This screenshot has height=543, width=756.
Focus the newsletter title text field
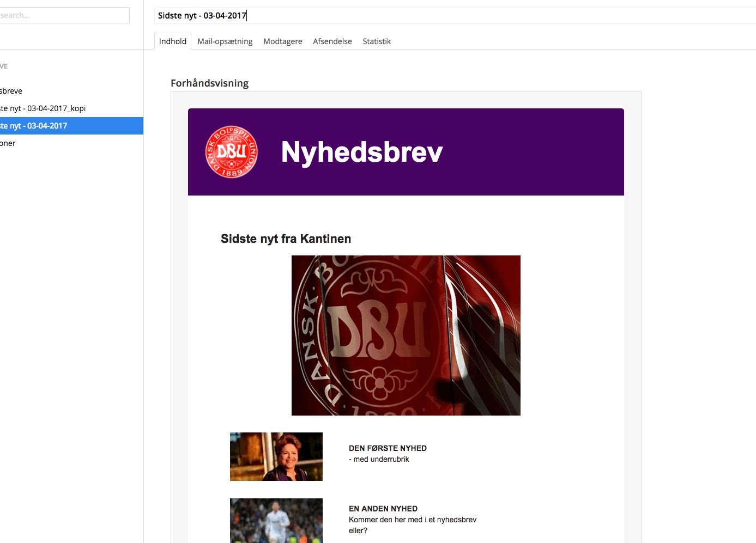click(436, 16)
